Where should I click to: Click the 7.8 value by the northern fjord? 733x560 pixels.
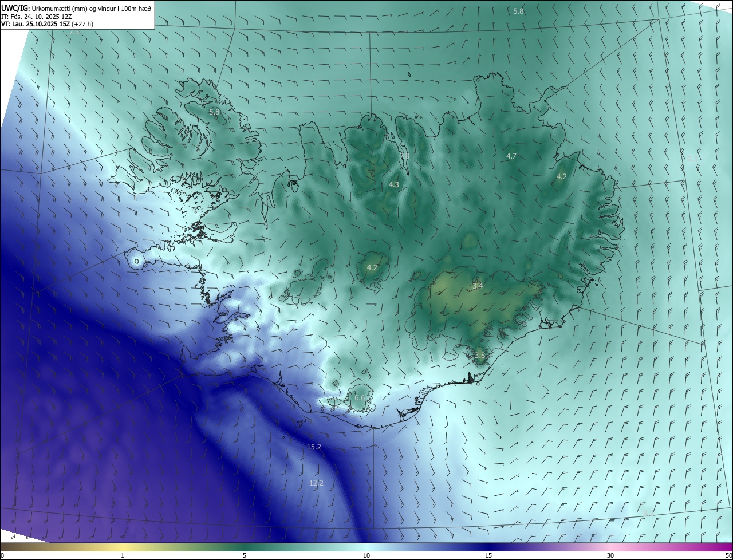click(x=404, y=156)
